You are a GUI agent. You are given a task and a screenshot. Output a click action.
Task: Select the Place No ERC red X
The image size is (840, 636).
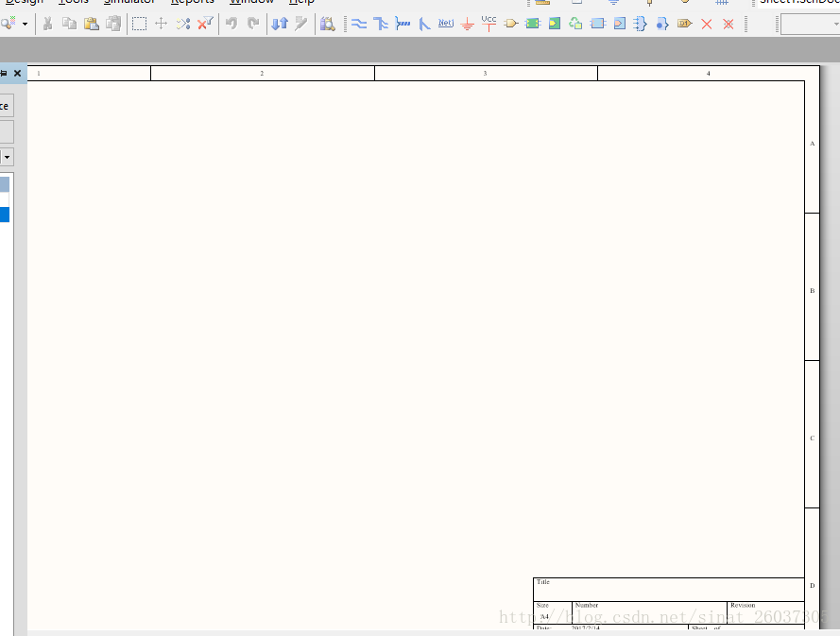pyautogui.click(x=707, y=25)
